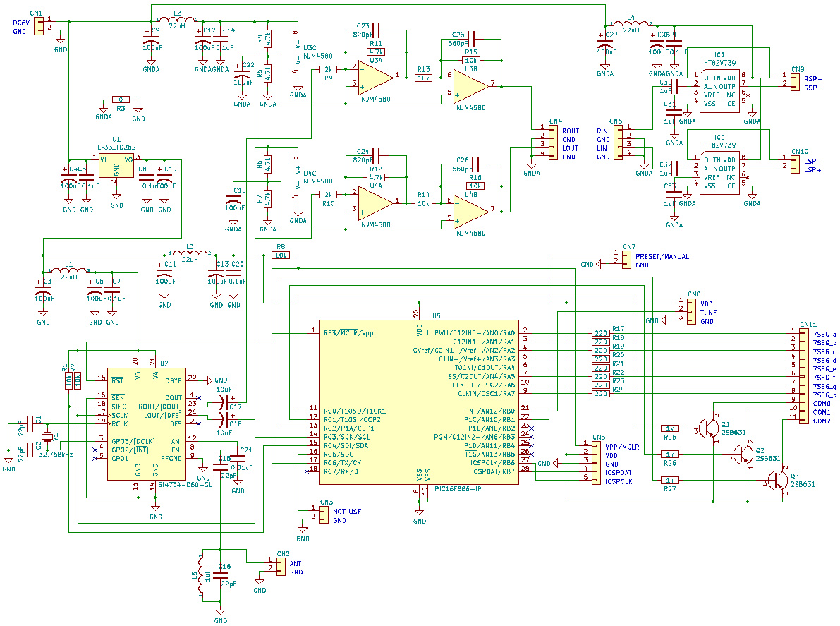Select the inductor L4 symbol
Screen dimensions: 840x626
pos(630,25)
